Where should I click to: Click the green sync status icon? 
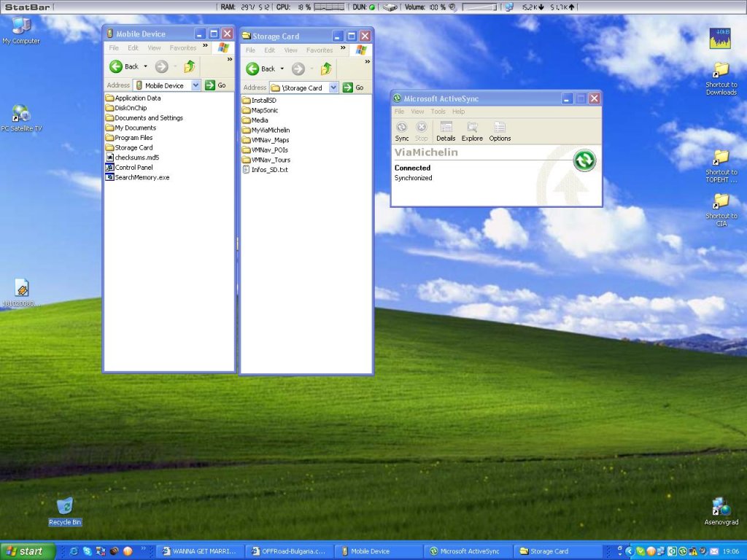[584, 160]
